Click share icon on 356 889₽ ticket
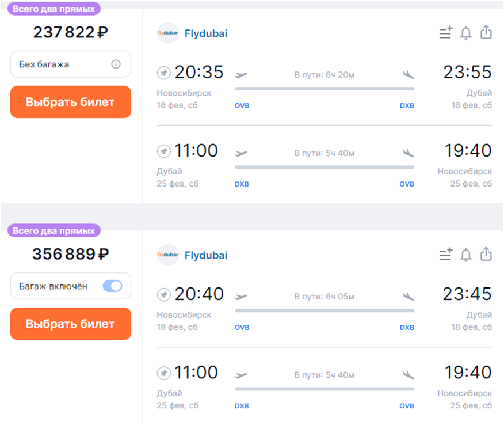The image size is (504, 425). (x=486, y=255)
